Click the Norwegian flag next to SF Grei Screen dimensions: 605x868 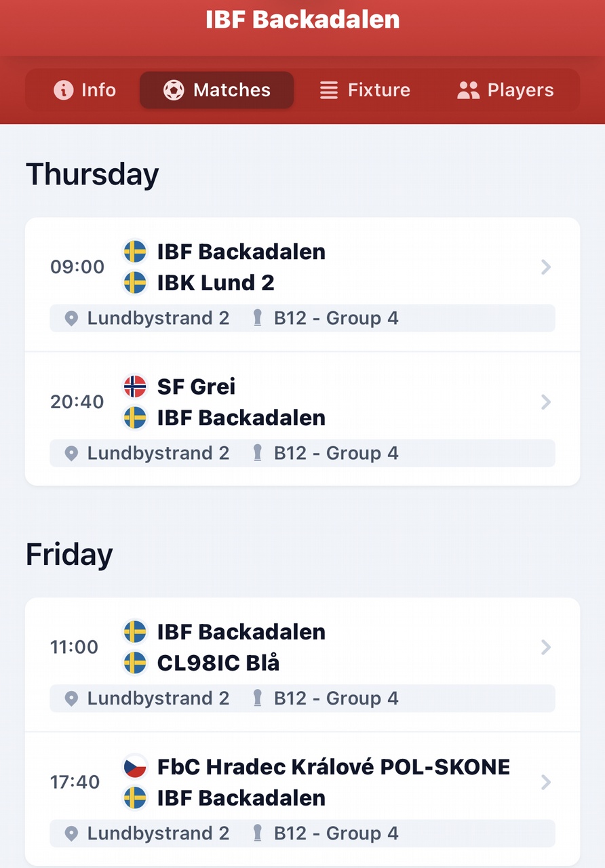point(135,387)
